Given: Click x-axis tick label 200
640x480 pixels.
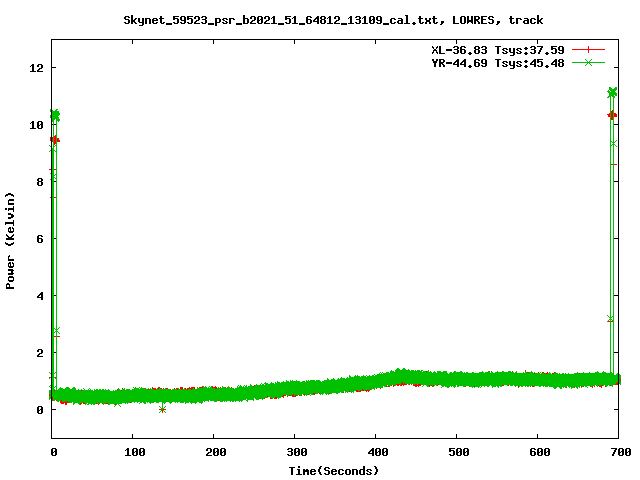Looking at the screenshot, I should [216, 452].
